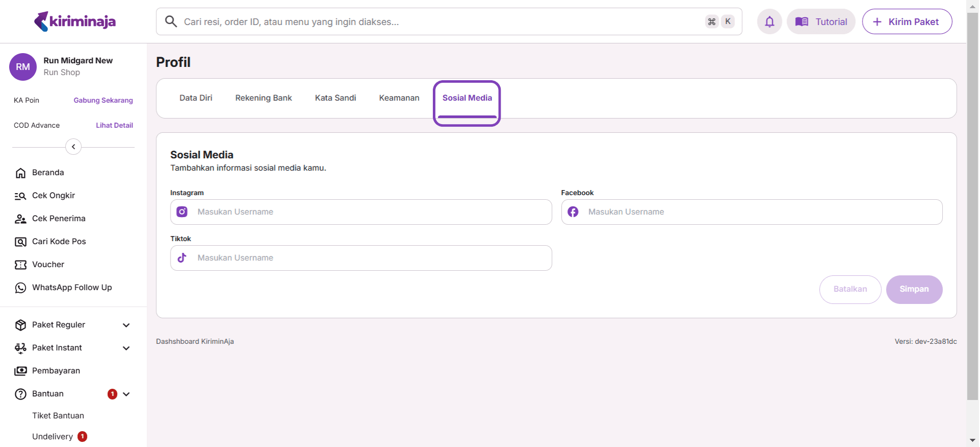Open the Cek Ongkir sidebar item

[x=53, y=196]
